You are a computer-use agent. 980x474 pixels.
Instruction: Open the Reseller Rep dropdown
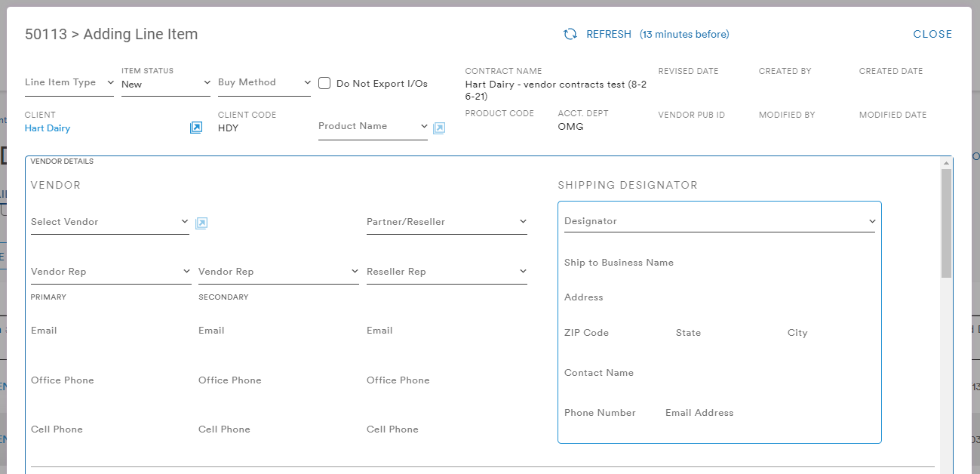click(447, 272)
